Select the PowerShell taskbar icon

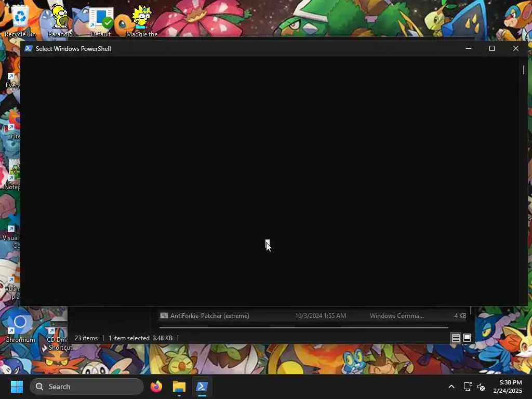202,387
